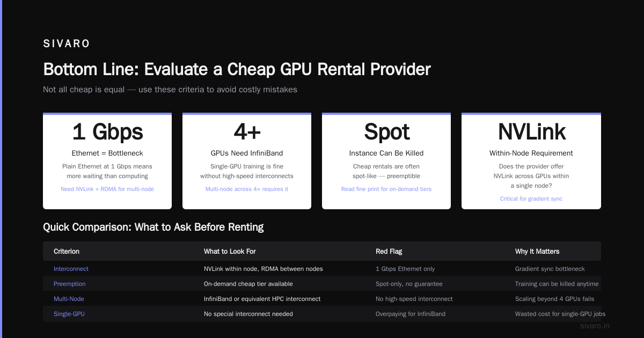This screenshot has width=644, height=338.
Task: Select the Spot instance card heading
Action: tap(386, 133)
